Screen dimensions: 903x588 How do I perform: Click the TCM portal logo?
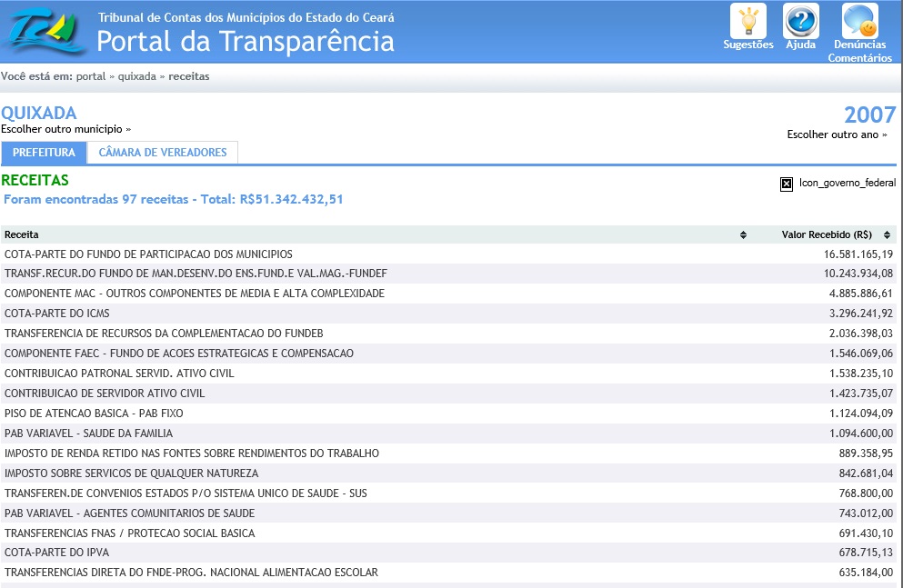(45, 31)
